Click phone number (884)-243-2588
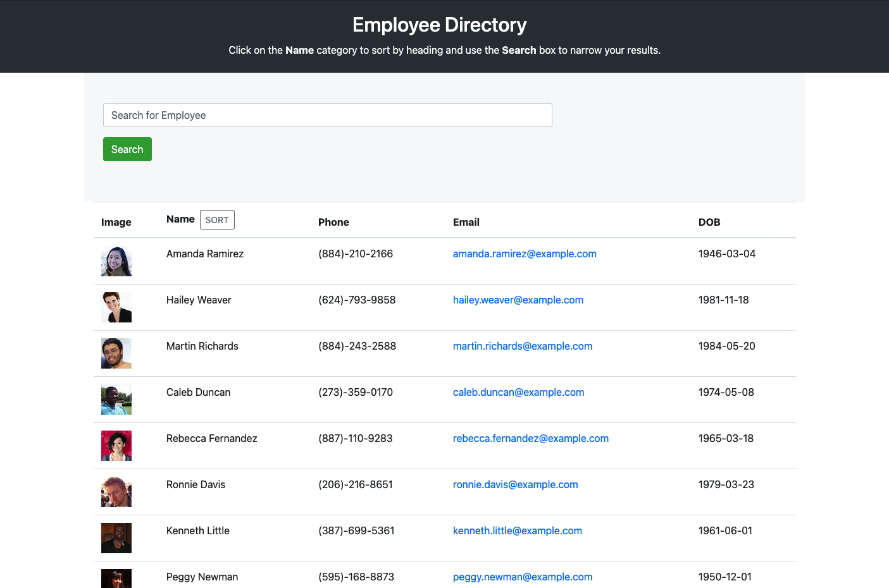 tap(357, 346)
